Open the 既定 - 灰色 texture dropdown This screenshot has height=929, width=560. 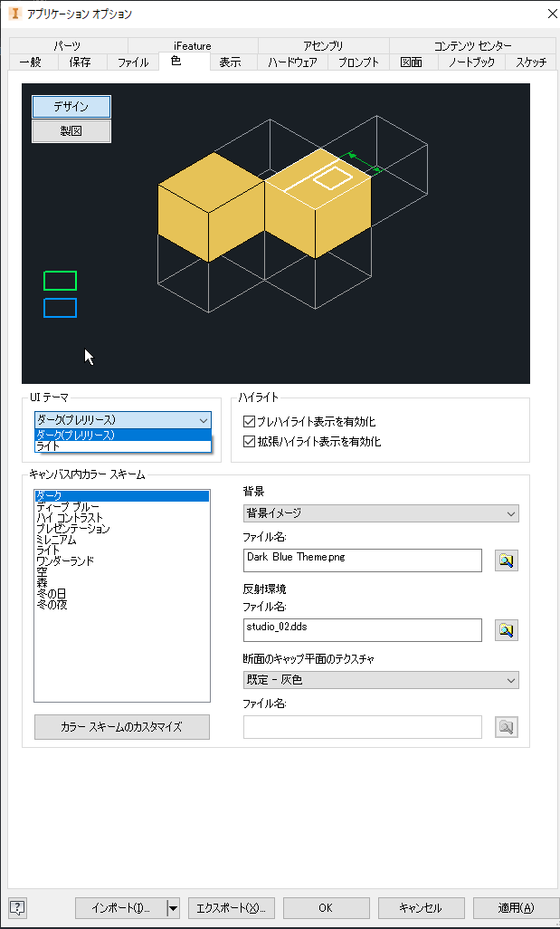[381, 680]
